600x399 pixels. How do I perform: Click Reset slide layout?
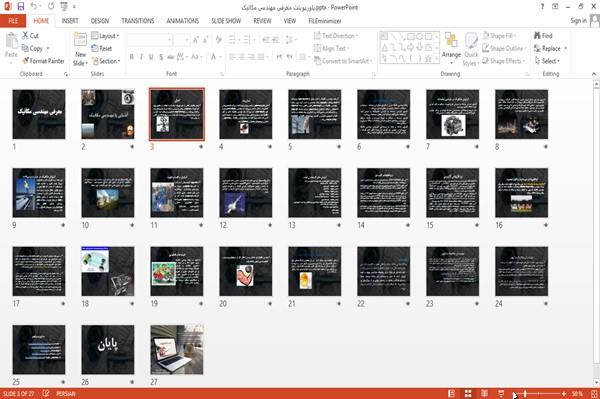coord(102,48)
